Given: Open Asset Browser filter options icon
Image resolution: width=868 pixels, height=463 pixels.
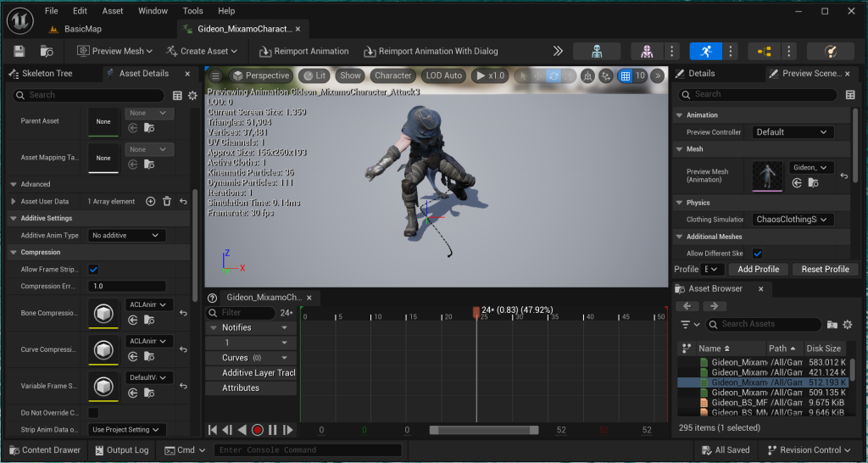Looking at the screenshot, I should pyautogui.click(x=690, y=325).
